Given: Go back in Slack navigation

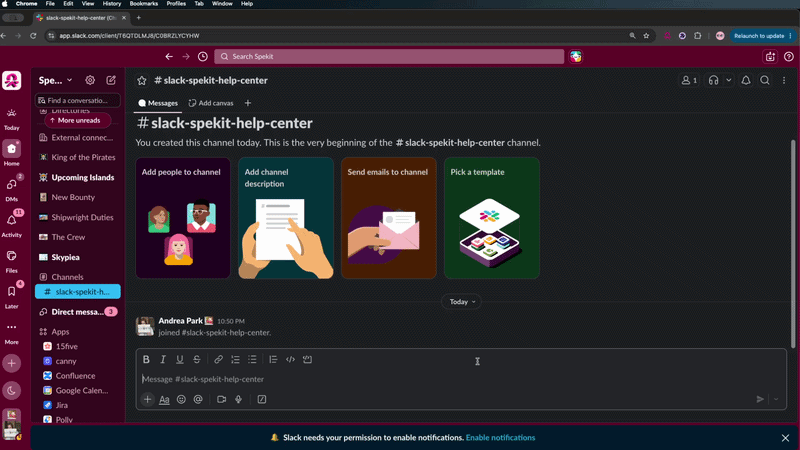Looking at the screenshot, I should 169,57.
